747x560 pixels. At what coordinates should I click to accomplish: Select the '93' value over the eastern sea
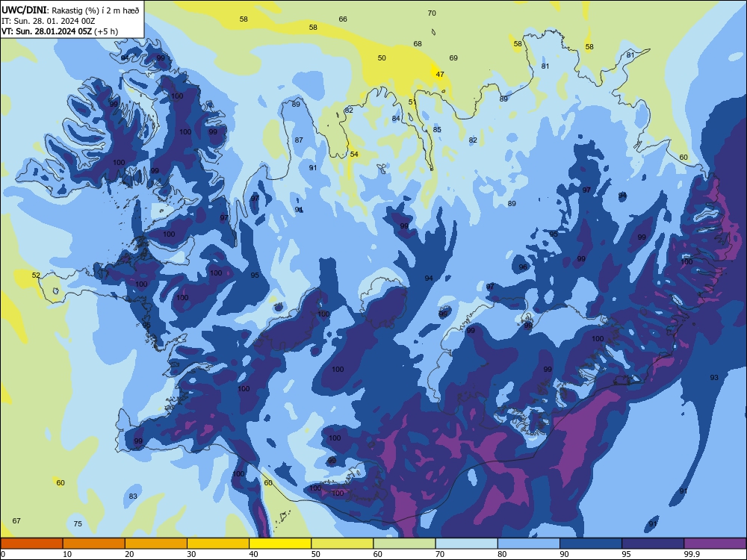[713, 378]
